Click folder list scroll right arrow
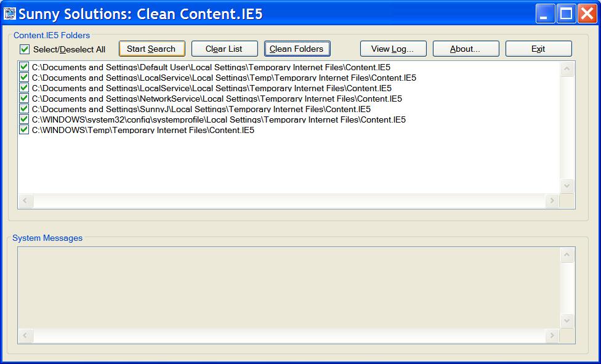The image size is (601, 364). 552,201
